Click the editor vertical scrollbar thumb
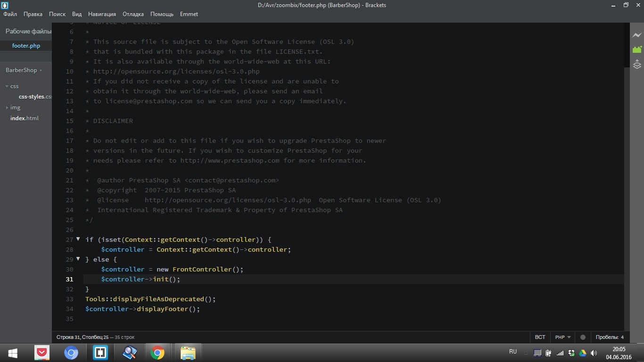The image size is (644, 362). (627, 198)
